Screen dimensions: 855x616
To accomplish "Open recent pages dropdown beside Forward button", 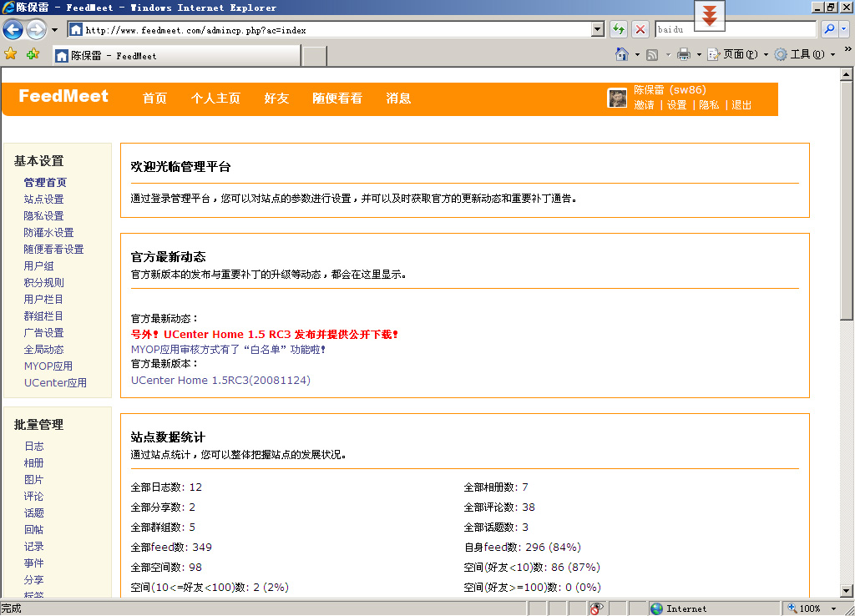I will click(54, 30).
